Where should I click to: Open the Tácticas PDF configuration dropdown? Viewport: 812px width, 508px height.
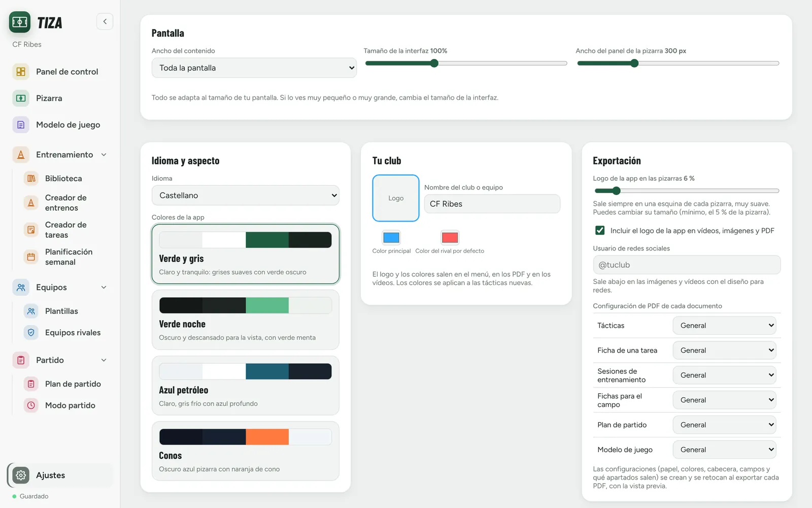(724, 325)
